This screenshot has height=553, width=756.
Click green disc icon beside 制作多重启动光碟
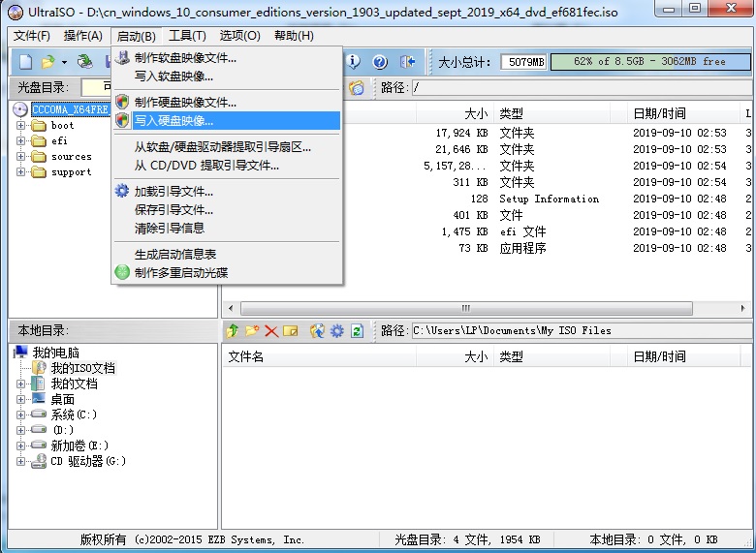click(122, 272)
